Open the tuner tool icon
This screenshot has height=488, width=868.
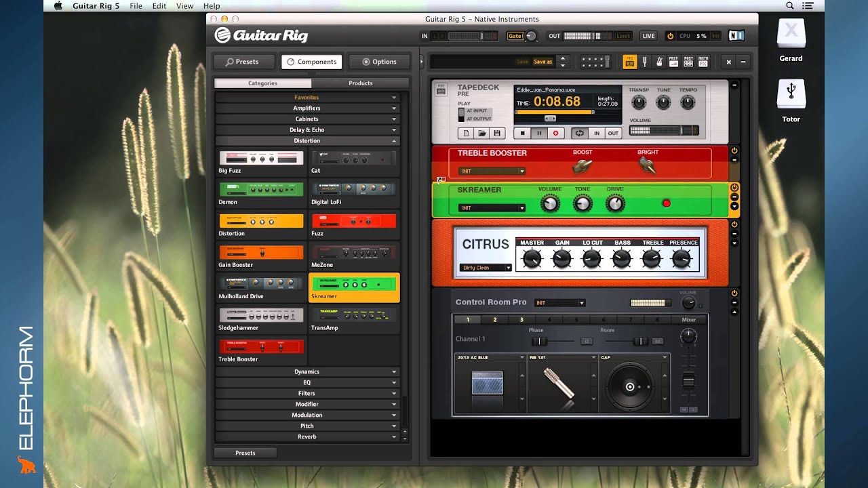click(644, 62)
